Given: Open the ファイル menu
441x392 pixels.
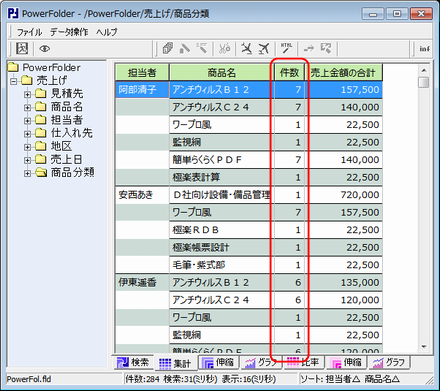Looking at the screenshot, I should tap(29, 32).
